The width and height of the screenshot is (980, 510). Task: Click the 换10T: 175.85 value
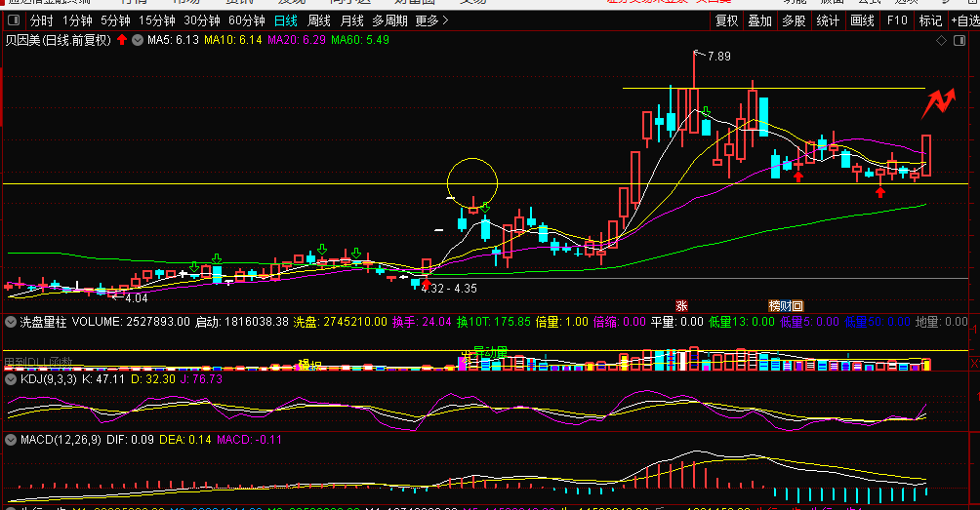pos(493,322)
